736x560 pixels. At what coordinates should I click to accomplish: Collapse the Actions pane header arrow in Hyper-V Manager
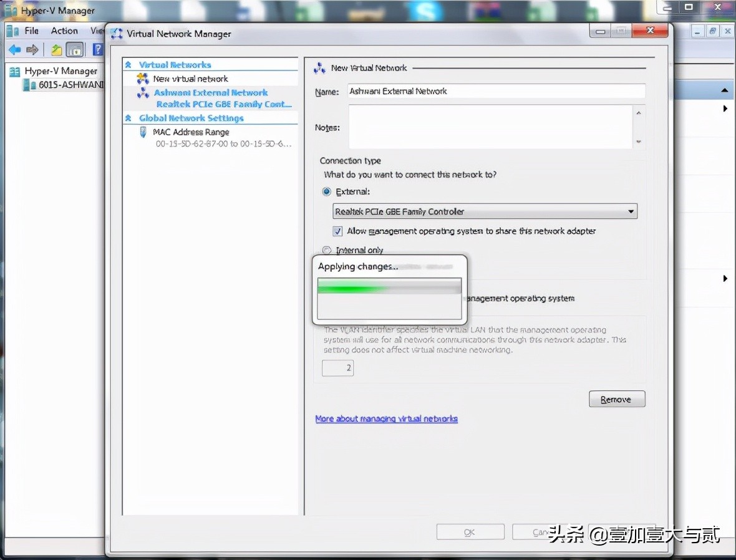point(725,90)
